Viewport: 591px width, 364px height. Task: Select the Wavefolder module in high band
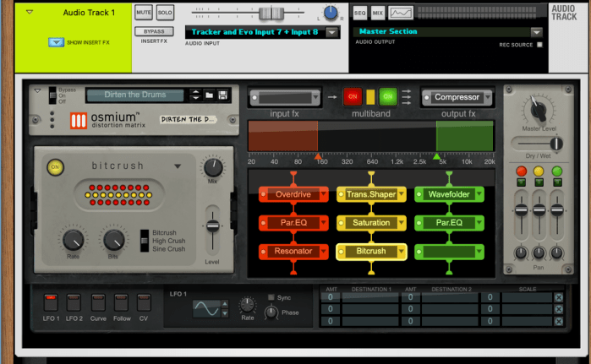point(449,195)
